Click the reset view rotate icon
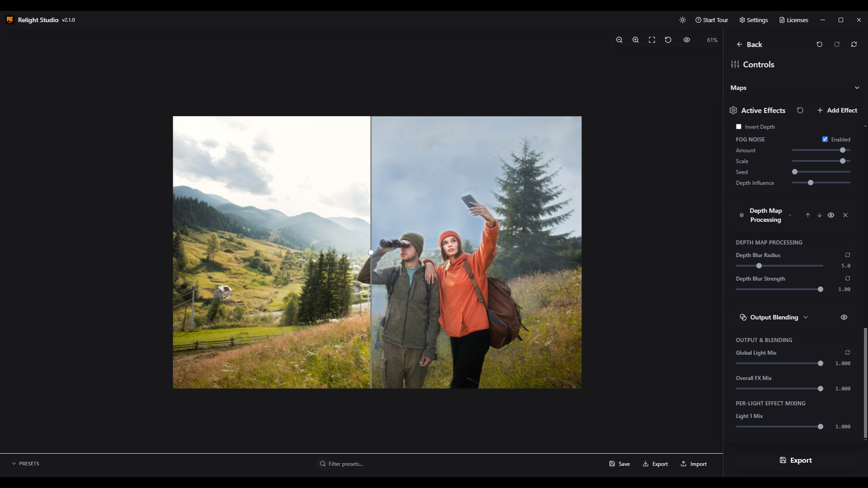Screen dimensions: 868x488 (x=668, y=40)
